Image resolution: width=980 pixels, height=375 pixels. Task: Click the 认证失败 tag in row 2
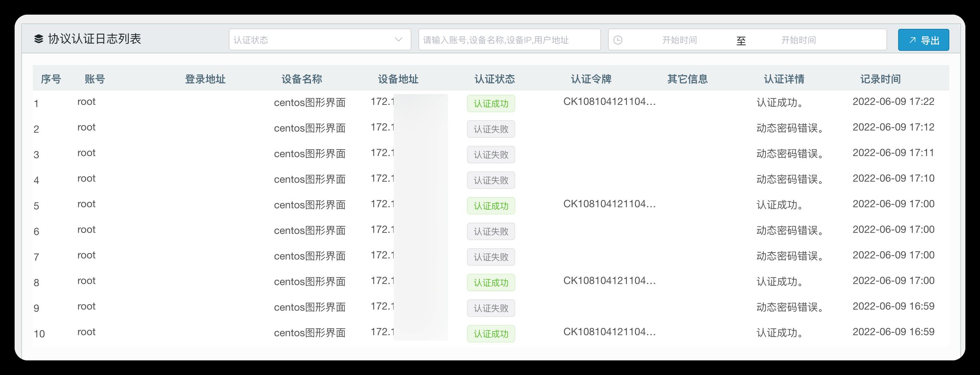coord(491,129)
